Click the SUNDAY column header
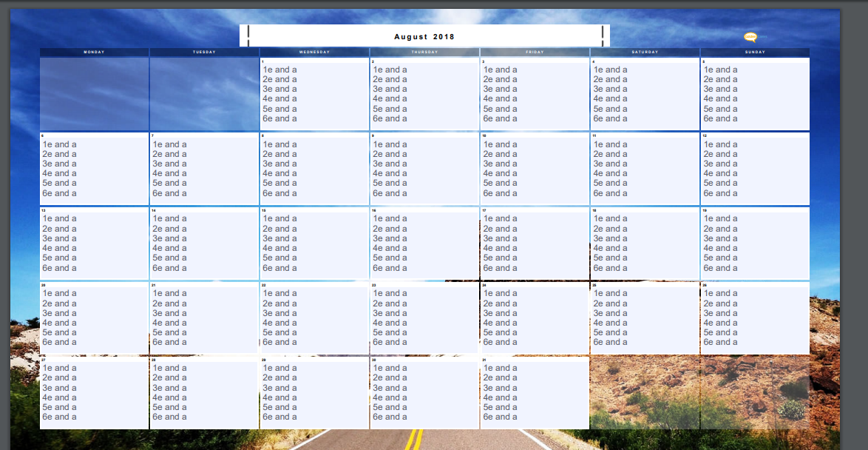The width and height of the screenshot is (868, 450). pyautogui.click(x=754, y=52)
